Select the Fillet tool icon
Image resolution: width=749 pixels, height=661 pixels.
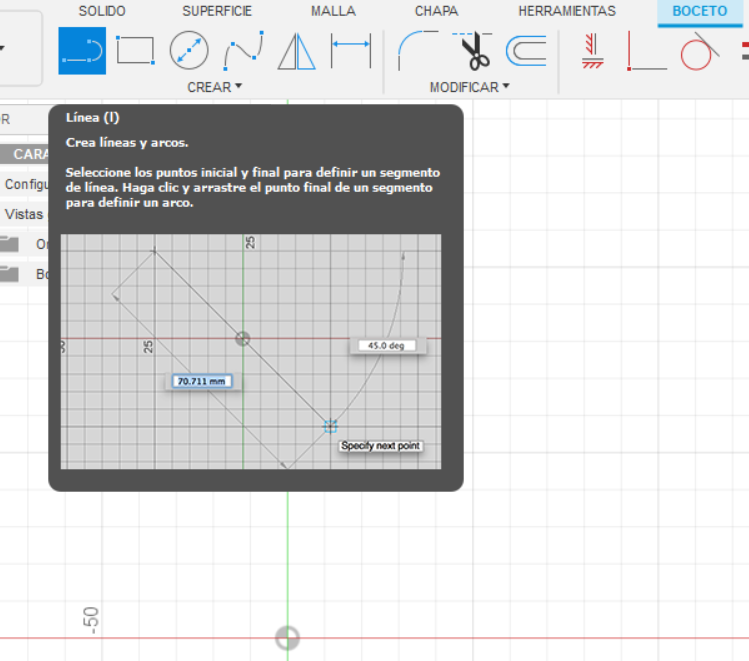417,50
